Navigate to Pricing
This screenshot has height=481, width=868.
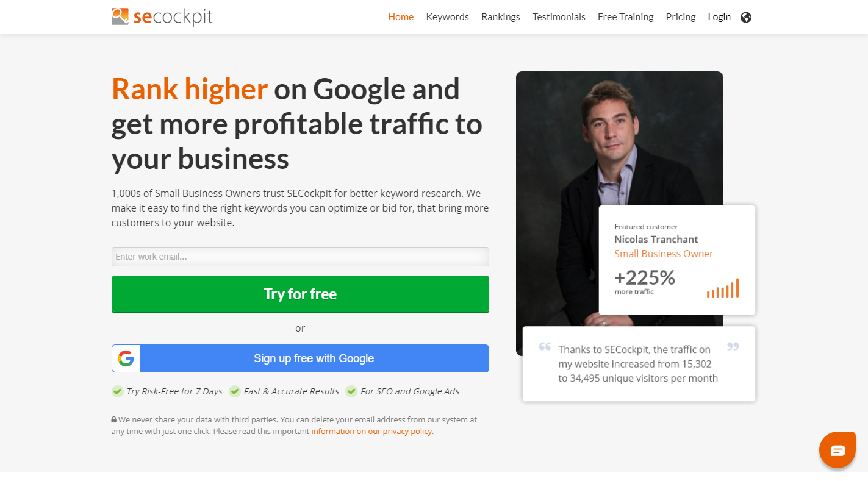pyautogui.click(x=681, y=17)
